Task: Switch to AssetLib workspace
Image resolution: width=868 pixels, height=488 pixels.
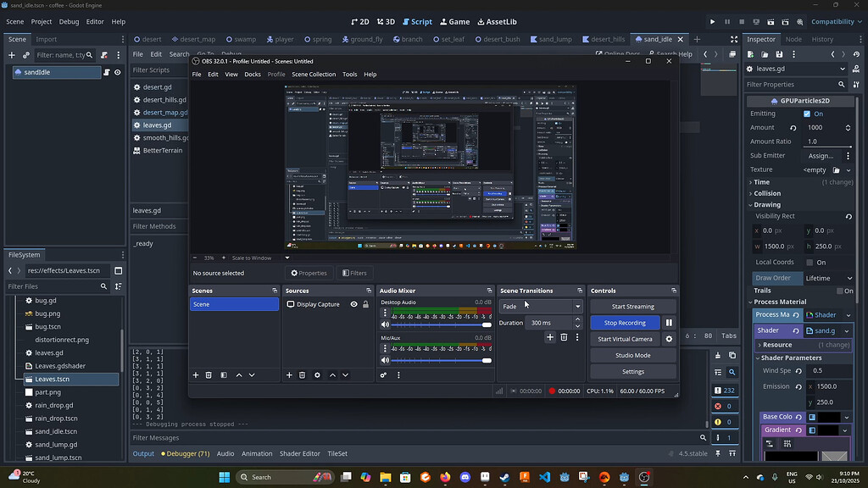Action: (497, 21)
